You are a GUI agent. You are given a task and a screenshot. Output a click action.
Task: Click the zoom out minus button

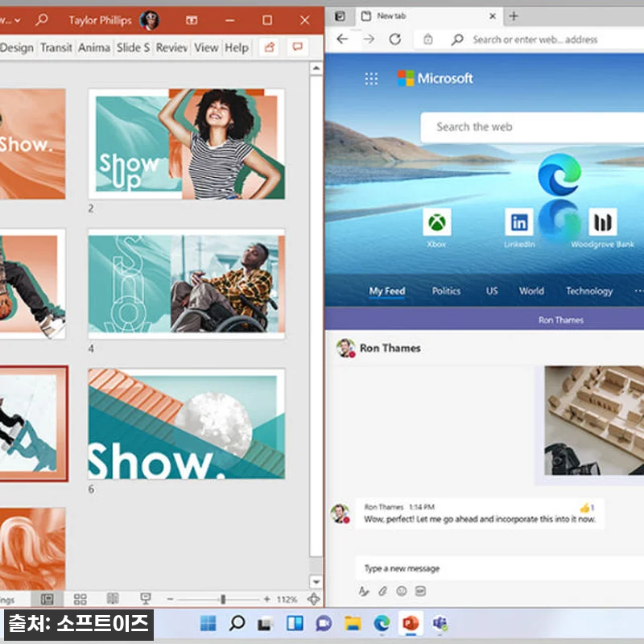[x=170, y=599]
